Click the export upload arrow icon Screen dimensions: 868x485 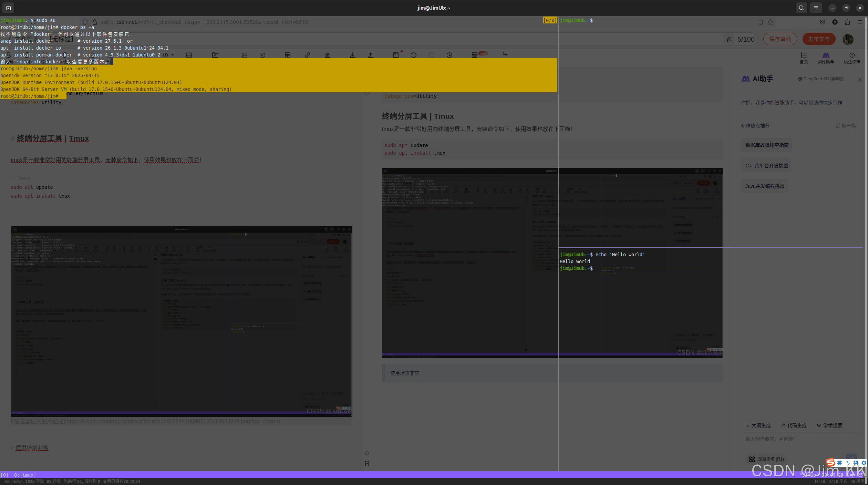(371, 55)
